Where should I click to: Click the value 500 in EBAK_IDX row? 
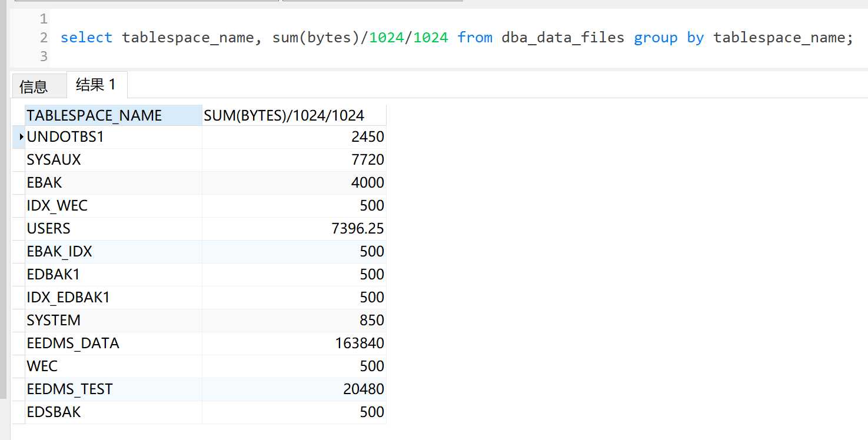click(294, 252)
